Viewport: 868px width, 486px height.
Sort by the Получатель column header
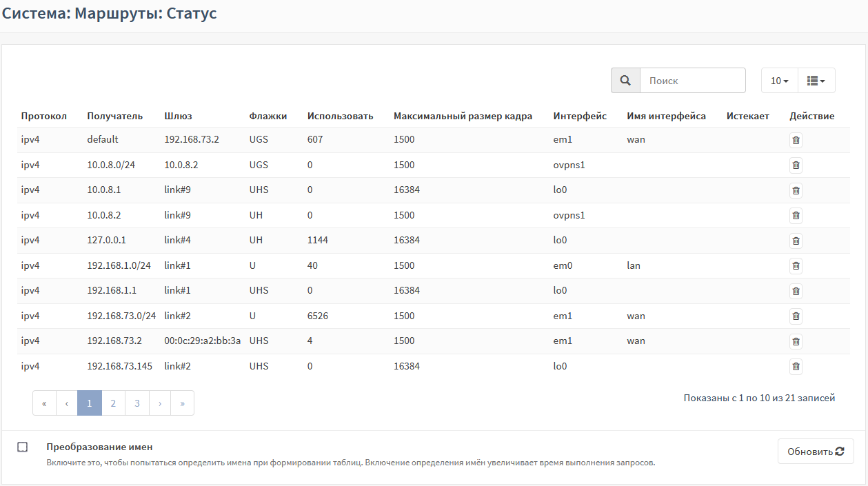[115, 116]
